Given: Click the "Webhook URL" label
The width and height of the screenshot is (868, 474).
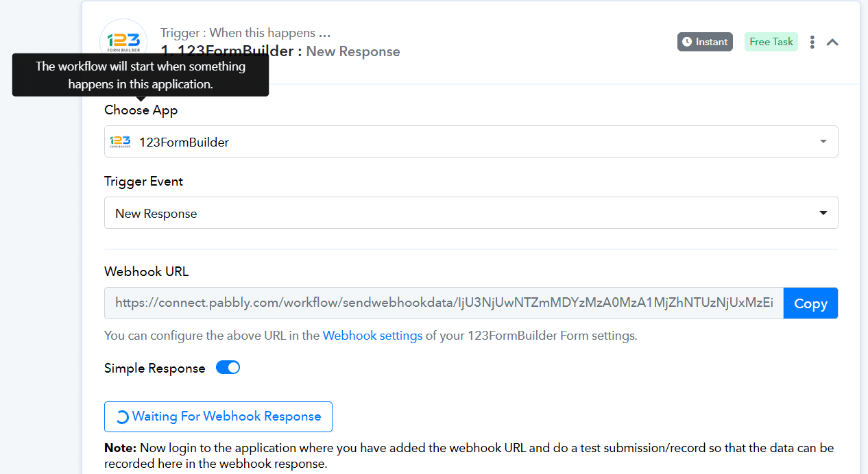Looking at the screenshot, I should tap(147, 271).
